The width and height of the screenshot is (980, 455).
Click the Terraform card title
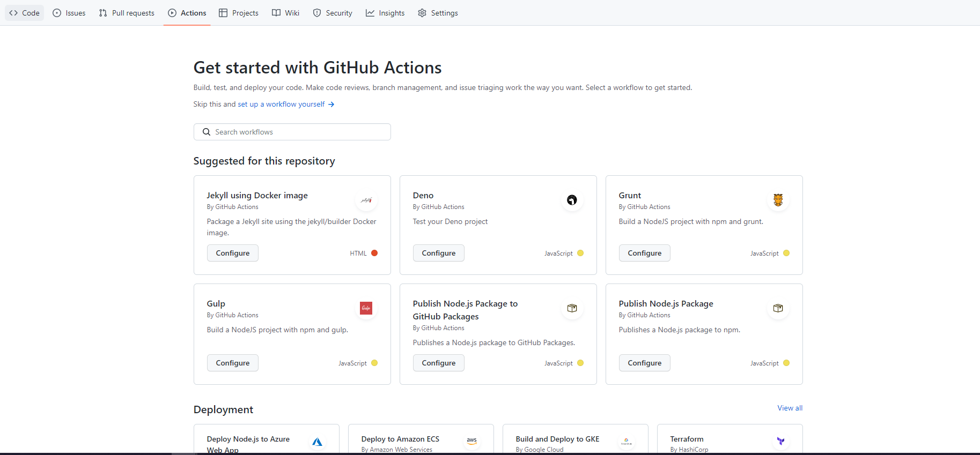(687, 439)
